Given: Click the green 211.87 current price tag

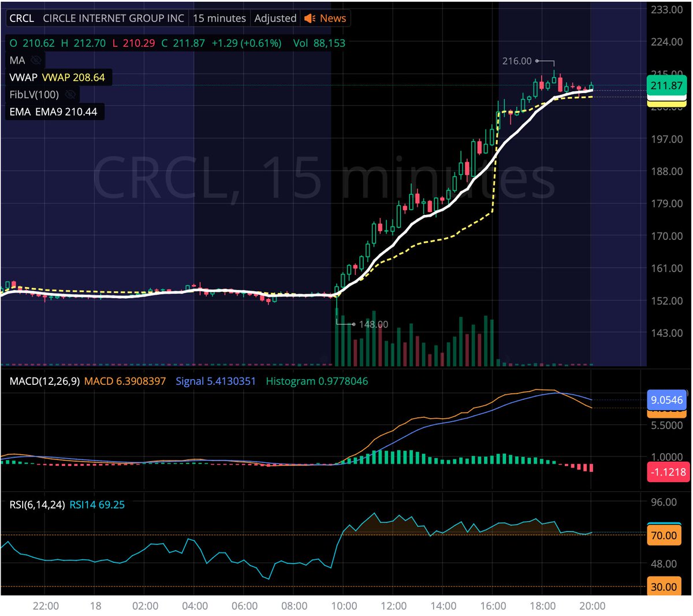Looking at the screenshot, I should (x=666, y=86).
